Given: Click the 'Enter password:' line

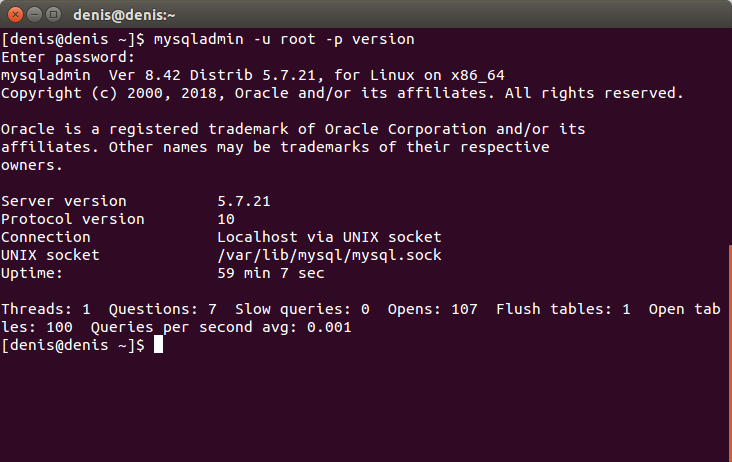Looking at the screenshot, I should click(68, 57).
